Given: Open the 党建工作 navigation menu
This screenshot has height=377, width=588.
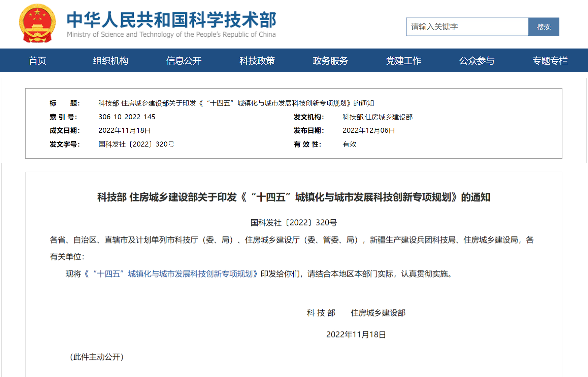Looking at the screenshot, I should [403, 61].
